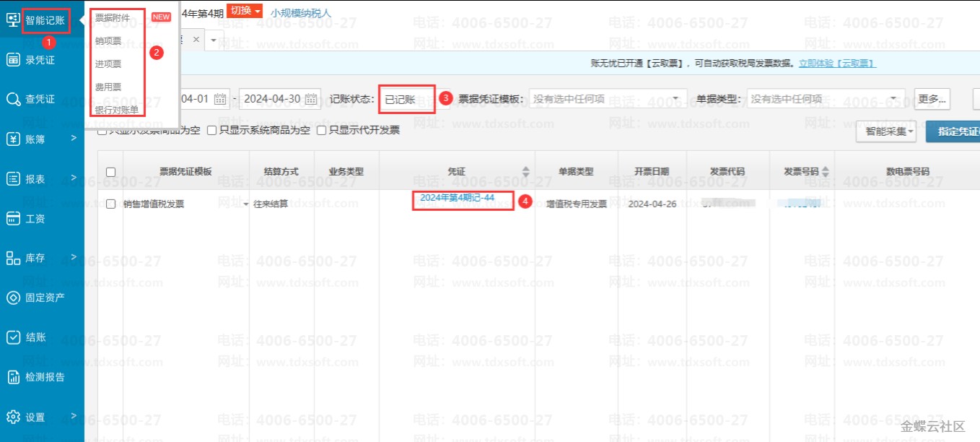Check the 只显示系统商品为空 checkbox
Screen dimensions: 980x442
click(x=212, y=131)
